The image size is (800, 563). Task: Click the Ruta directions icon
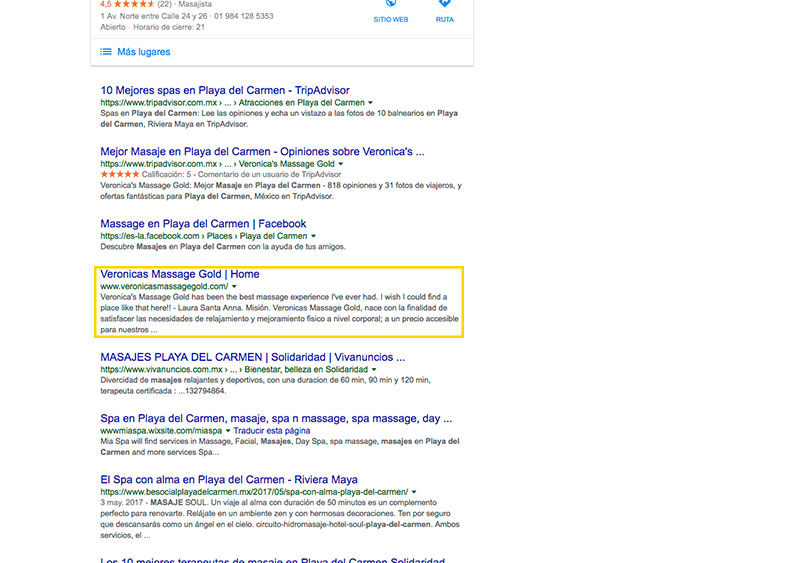(x=445, y=4)
